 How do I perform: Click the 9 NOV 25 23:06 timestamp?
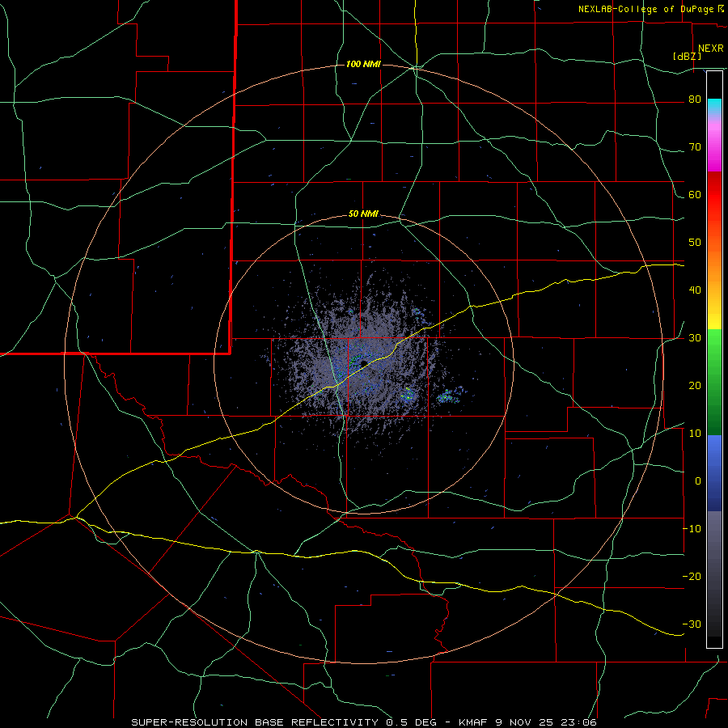546,722
